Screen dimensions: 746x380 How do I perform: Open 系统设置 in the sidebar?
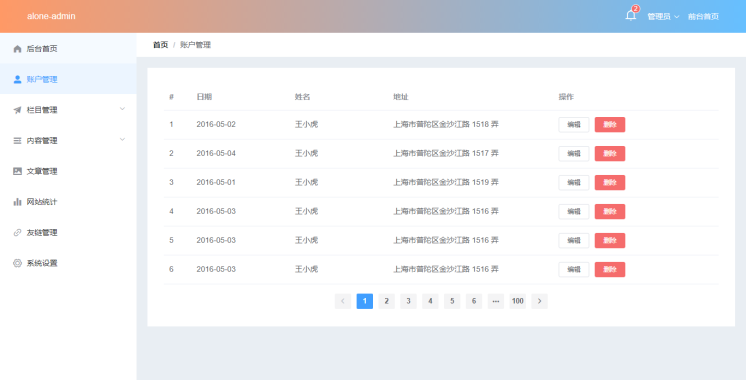(x=68, y=263)
